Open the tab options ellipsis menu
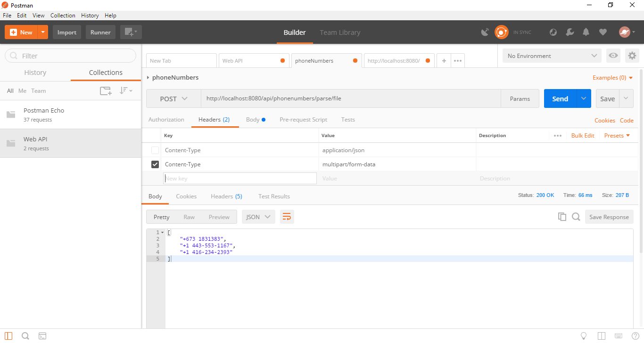Viewport: 644px width, 343px height. 458,61
